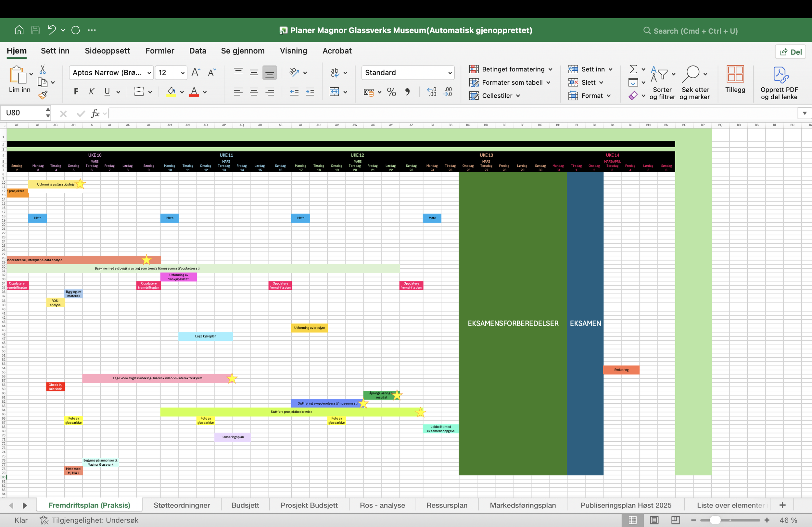
Task: Click the Home icon in title bar
Action: click(x=19, y=30)
